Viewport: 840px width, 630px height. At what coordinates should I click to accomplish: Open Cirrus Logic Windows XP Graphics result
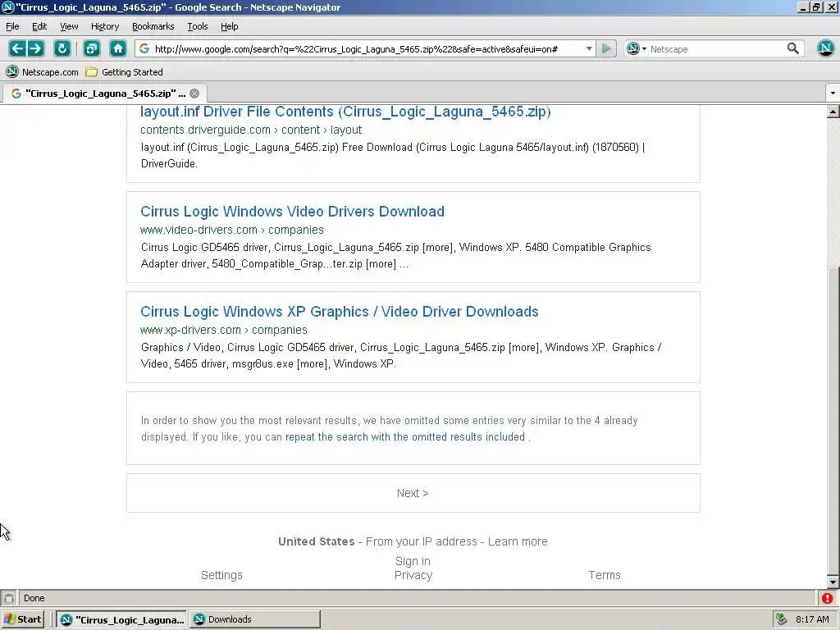(340, 312)
